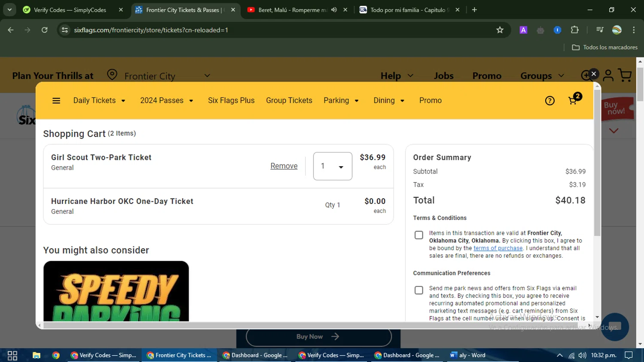
Task: Open Windows notification center
Action: coord(629,355)
